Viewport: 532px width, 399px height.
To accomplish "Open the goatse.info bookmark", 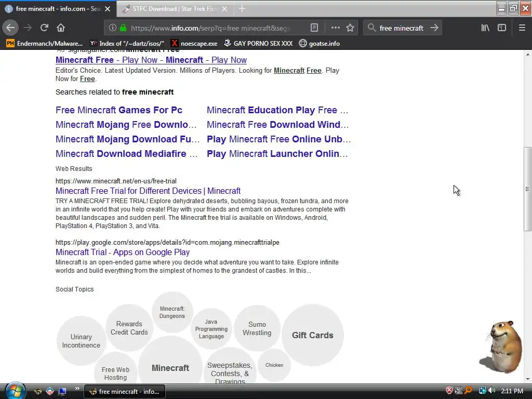I will pyautogui.click(x=320, y=44).
